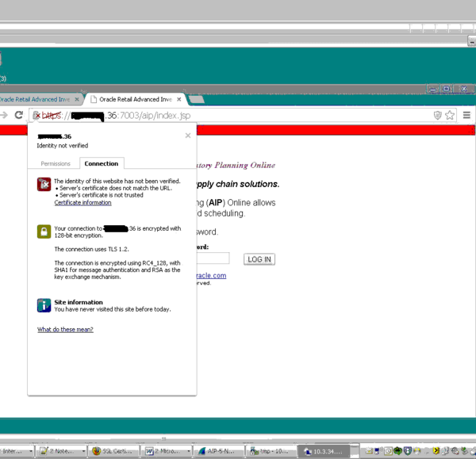Click the LOG IN button
The height and width of the screenshot is (459, 476).
[x=259, y=259]
